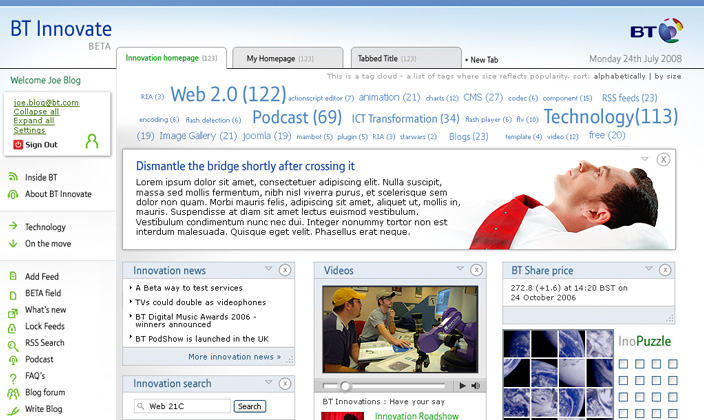This screenshot has width=704, height=420.
Task: Switch to the Innovation homepage tab
Action: [172, 58]
